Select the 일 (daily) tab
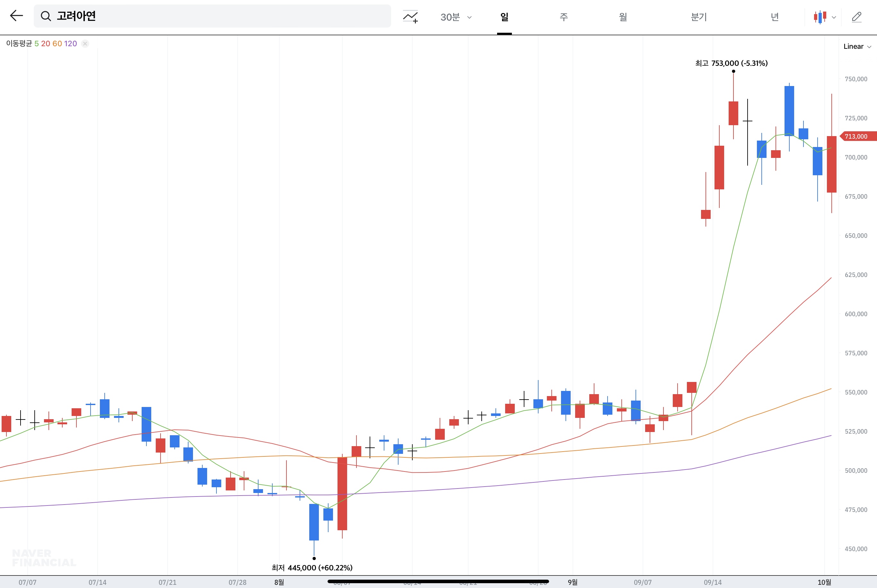 (x=504, y=17)
